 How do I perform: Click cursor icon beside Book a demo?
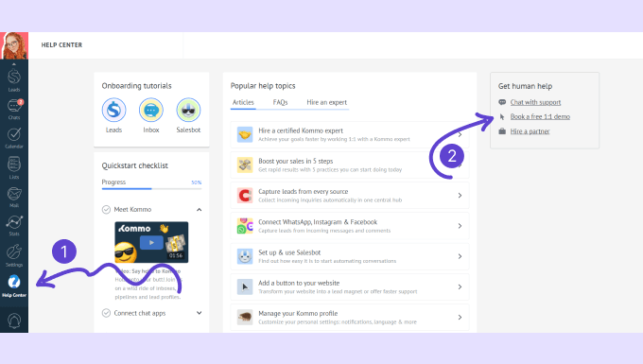(x=502, y=117)
